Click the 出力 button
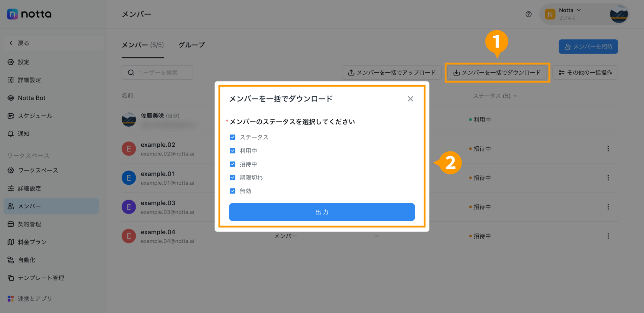Screen dimensions: 644x313 [322, 212]
